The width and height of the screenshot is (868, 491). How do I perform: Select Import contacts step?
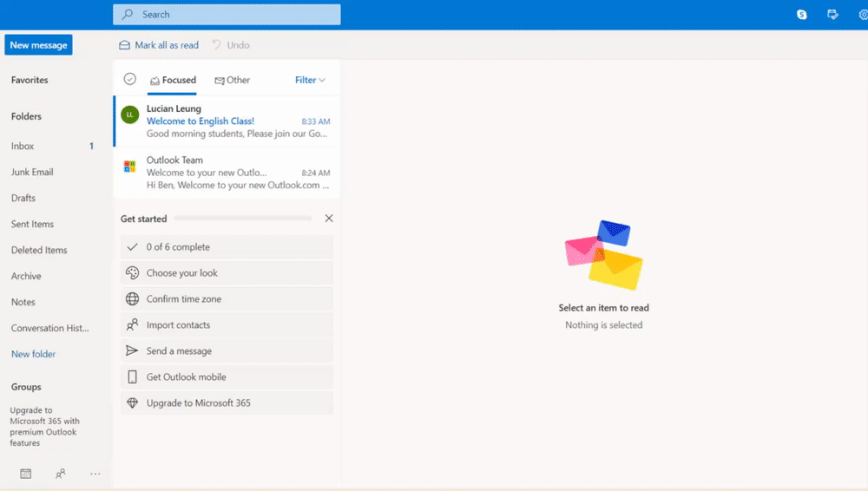227,325
